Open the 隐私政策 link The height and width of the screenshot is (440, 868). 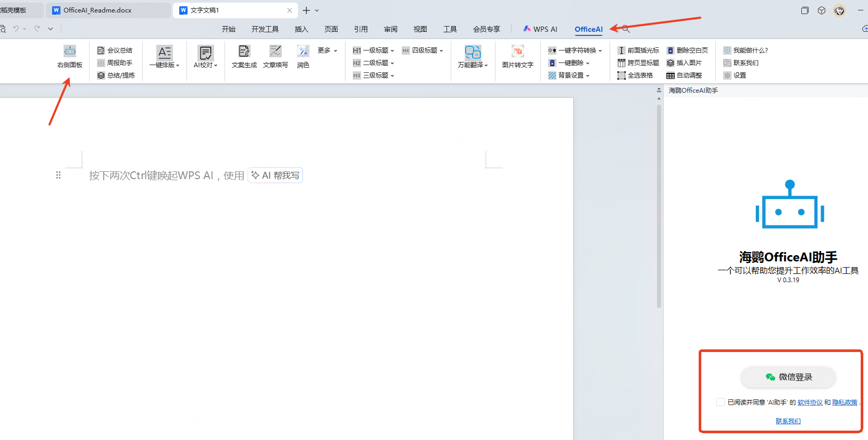845,402
